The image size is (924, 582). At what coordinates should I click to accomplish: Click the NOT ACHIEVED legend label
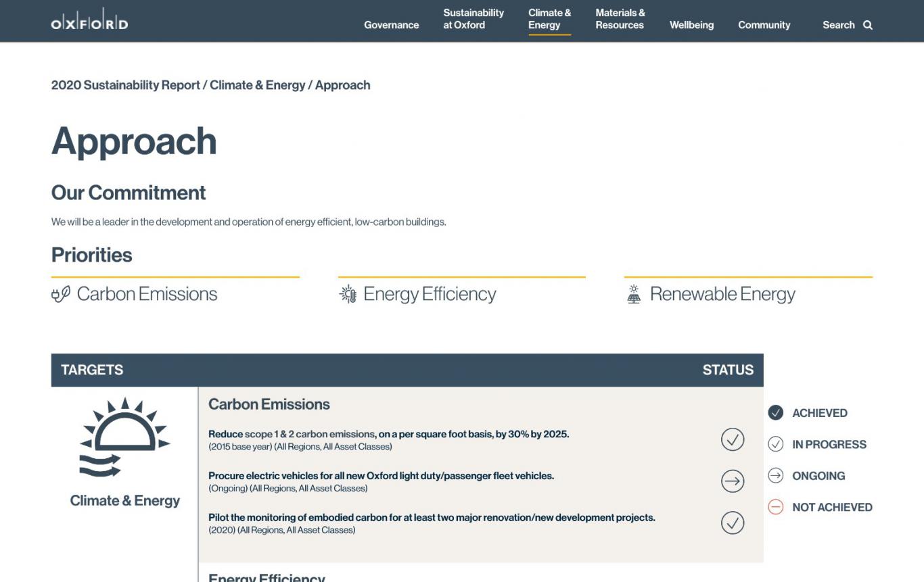pyautogui.click(x=832, y=508)
